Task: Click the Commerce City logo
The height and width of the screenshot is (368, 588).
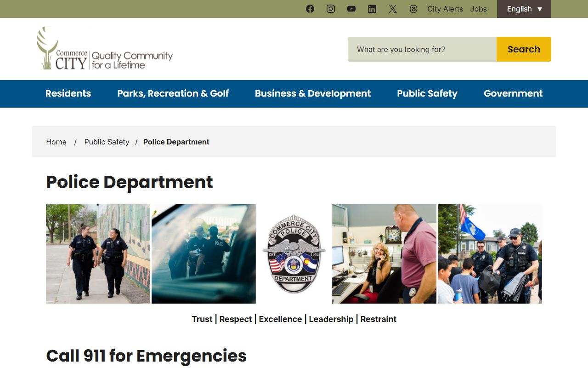Action: point(105,49)
